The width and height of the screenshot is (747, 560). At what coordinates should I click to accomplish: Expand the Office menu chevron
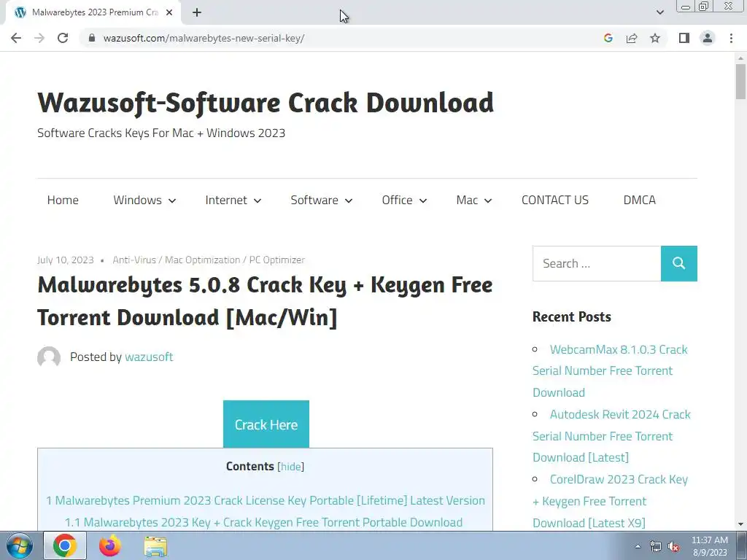point(423,201)
